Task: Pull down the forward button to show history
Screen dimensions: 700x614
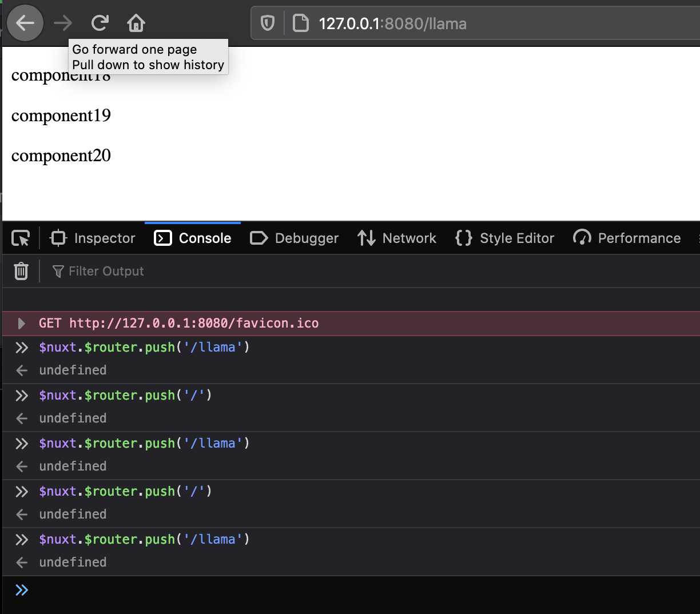Action: tap(62, 23)
